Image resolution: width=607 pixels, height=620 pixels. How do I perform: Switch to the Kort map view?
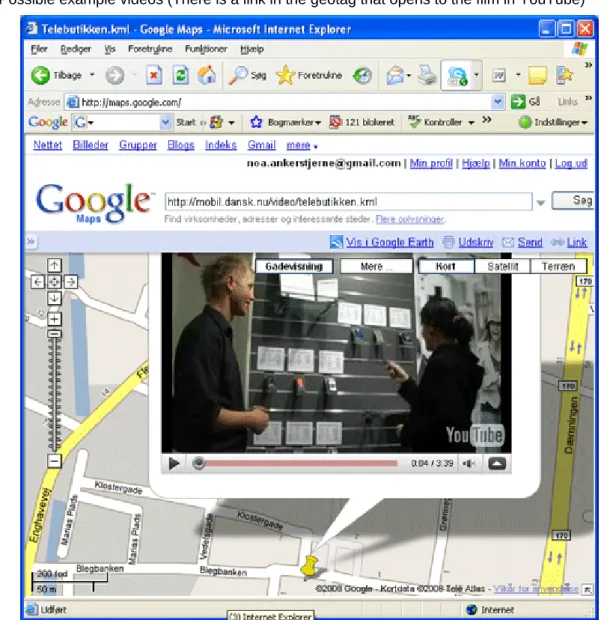[x=446, y=267]
